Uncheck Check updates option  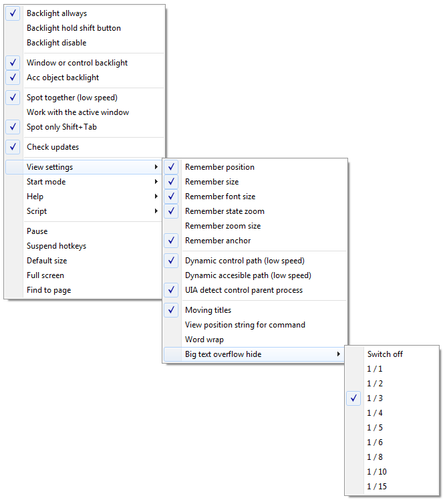(x=85, y=147)
